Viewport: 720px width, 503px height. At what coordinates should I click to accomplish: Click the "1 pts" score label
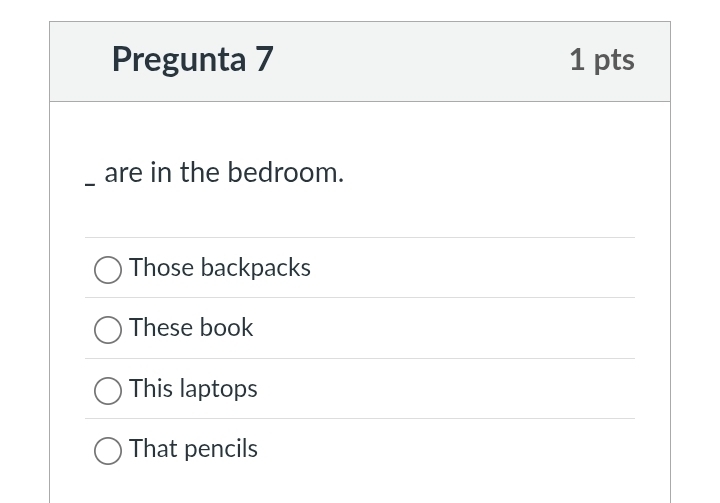coord(601,60)
